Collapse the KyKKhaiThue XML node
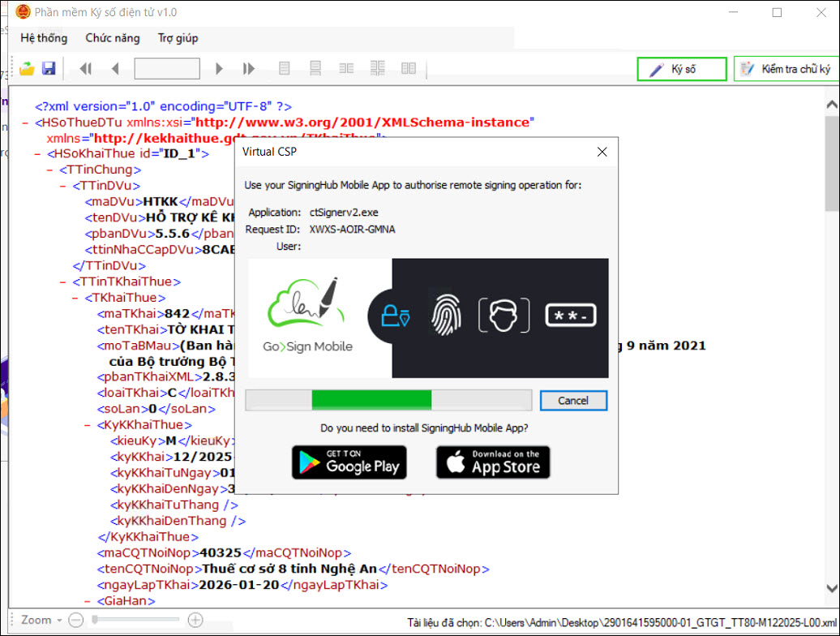Viewport: 840px width, 636px height. [88, 425]
